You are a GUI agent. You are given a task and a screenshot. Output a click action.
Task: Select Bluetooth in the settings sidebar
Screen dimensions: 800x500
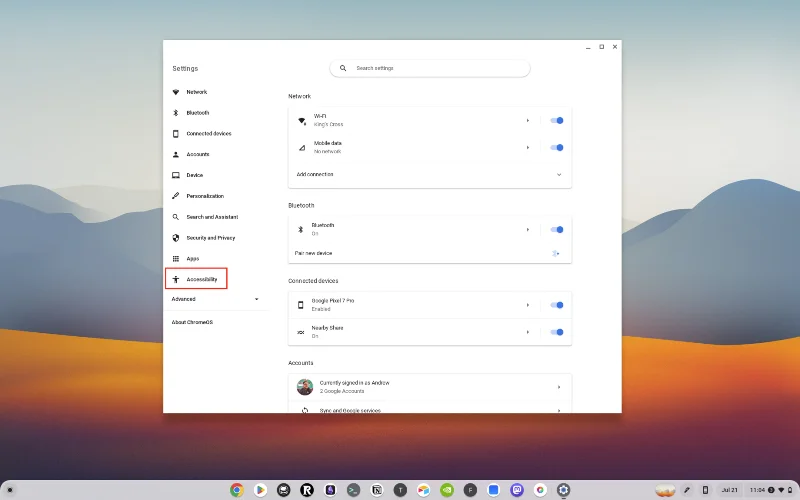(197, 113)
